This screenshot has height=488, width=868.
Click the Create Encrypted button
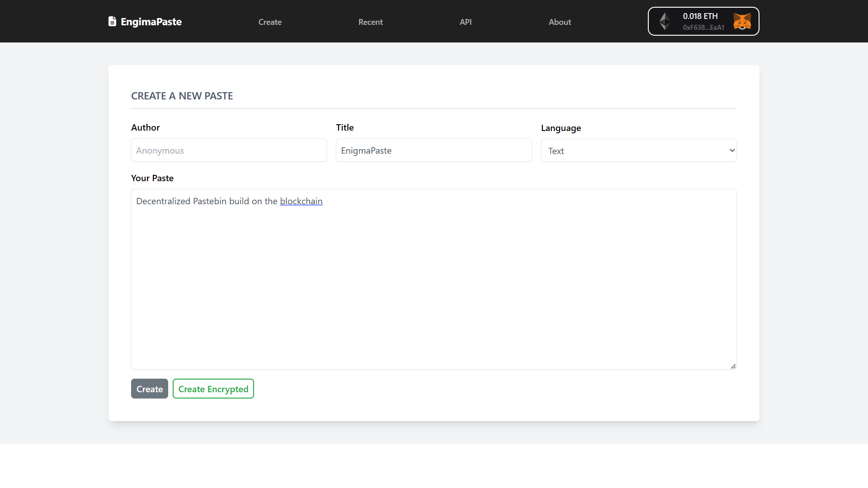click(x=213, y=389)
